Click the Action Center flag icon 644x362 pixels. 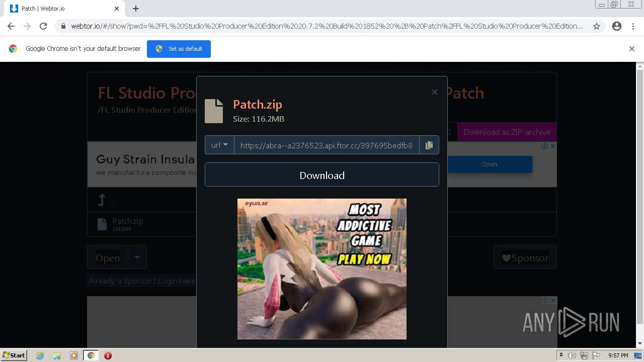pyautogui.click(x=595, y=355)
